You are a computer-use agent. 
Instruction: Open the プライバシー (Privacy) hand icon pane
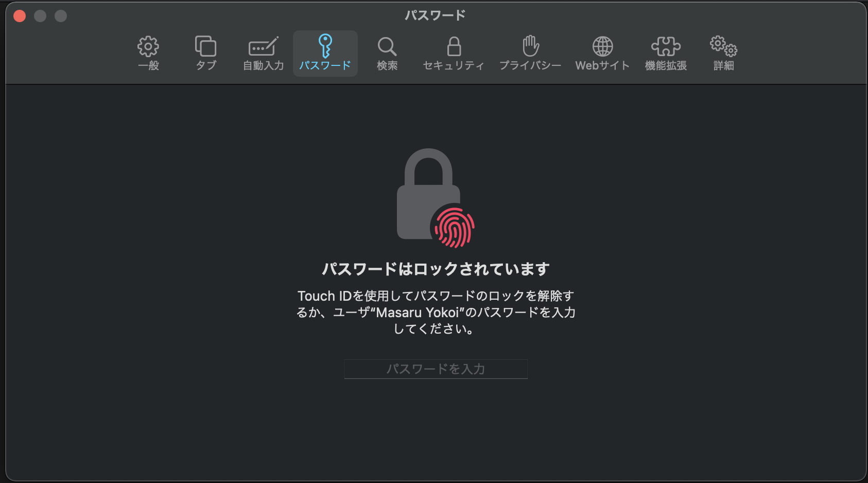coord(530,53)
